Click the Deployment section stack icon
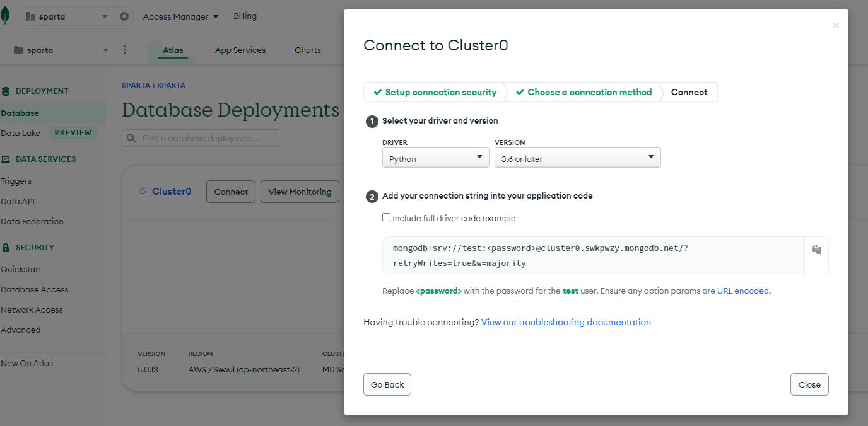 click(x=6, y=91)
